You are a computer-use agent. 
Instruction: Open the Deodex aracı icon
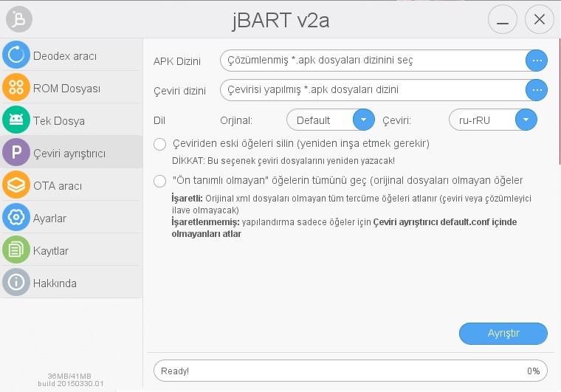[x=16, y=55]
